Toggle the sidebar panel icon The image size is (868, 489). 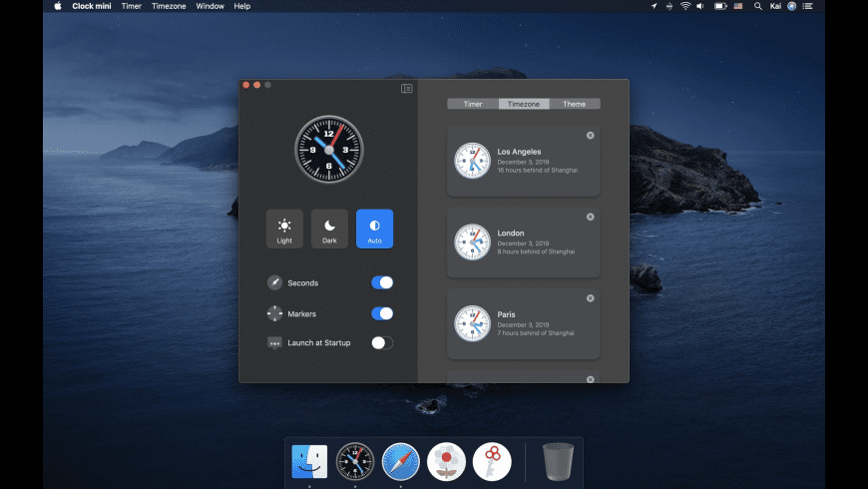point(406,89)
